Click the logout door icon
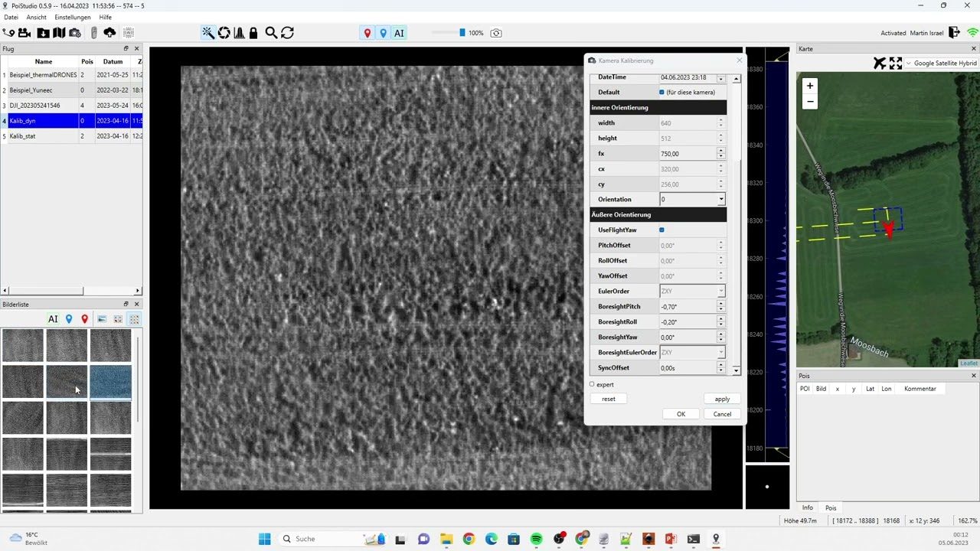Screen dimensions: 980x551 [955, 33]
